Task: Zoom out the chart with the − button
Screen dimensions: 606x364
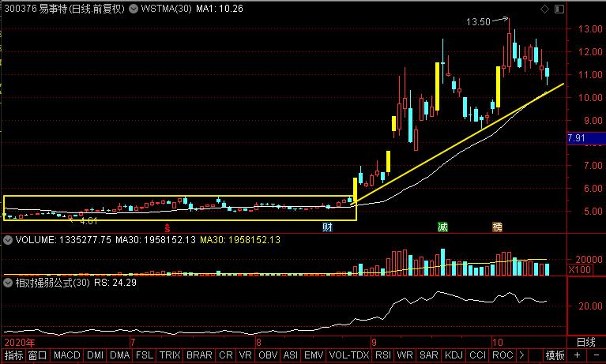Action: pyautogui.click(x=597, y=355)
